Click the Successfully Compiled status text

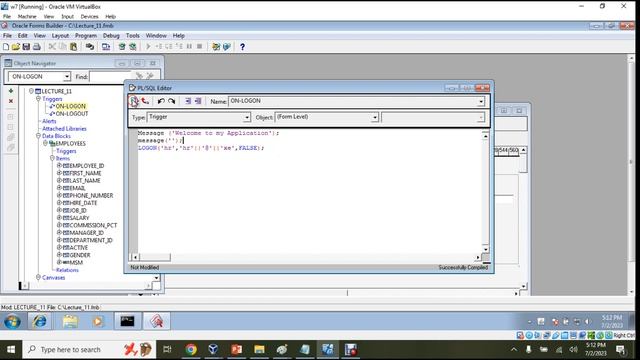tap(463, 267)
